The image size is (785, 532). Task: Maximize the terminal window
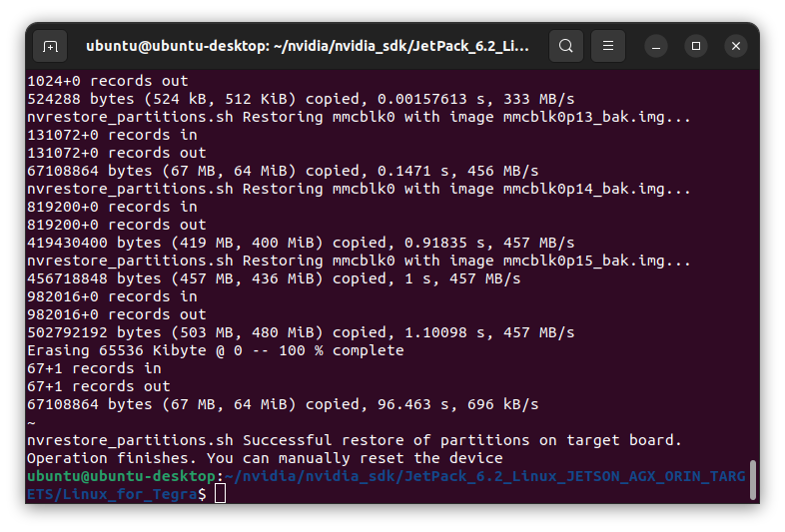[x=696, y=46]
